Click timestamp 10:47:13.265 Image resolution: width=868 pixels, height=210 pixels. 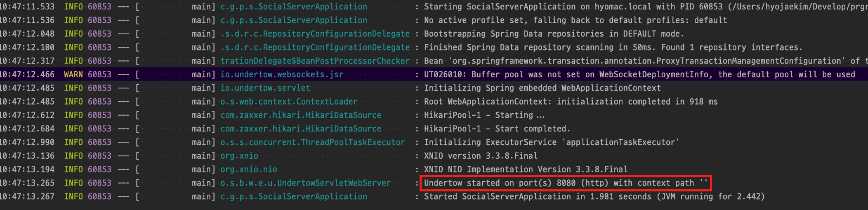point(27,183)
